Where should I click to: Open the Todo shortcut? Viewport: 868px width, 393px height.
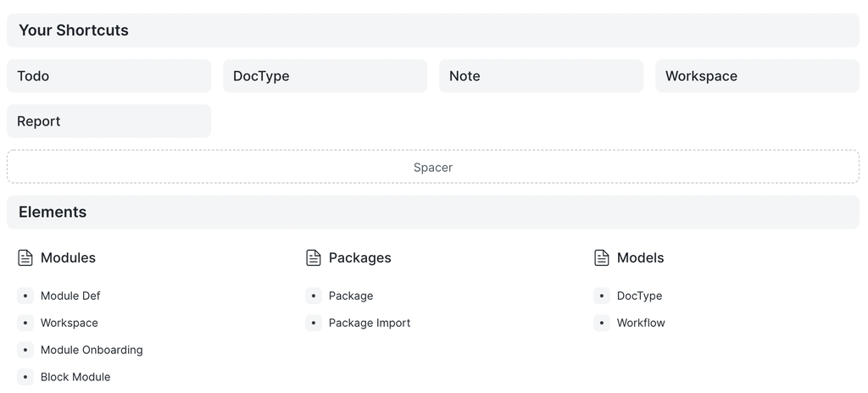(108, 76)
